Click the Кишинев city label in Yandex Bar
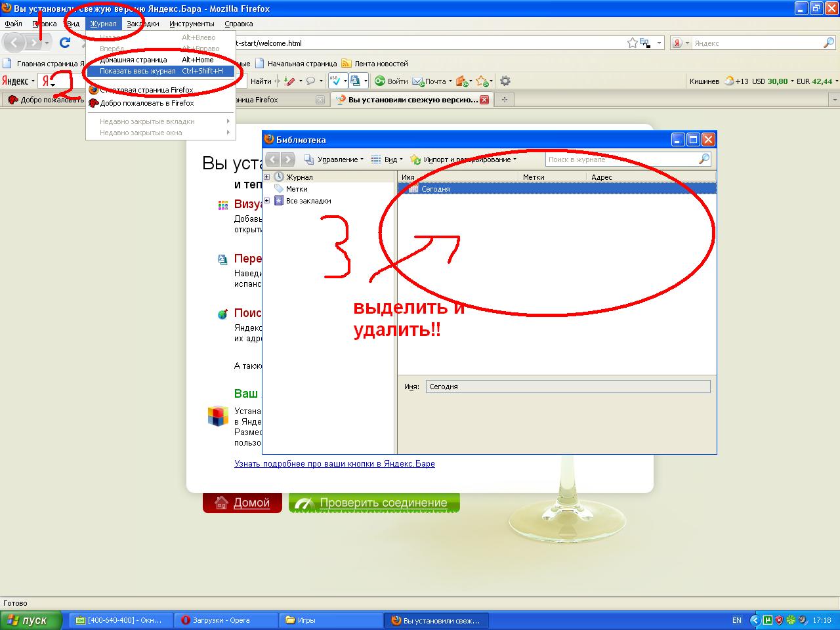The image size is (840, 630). 704,81
